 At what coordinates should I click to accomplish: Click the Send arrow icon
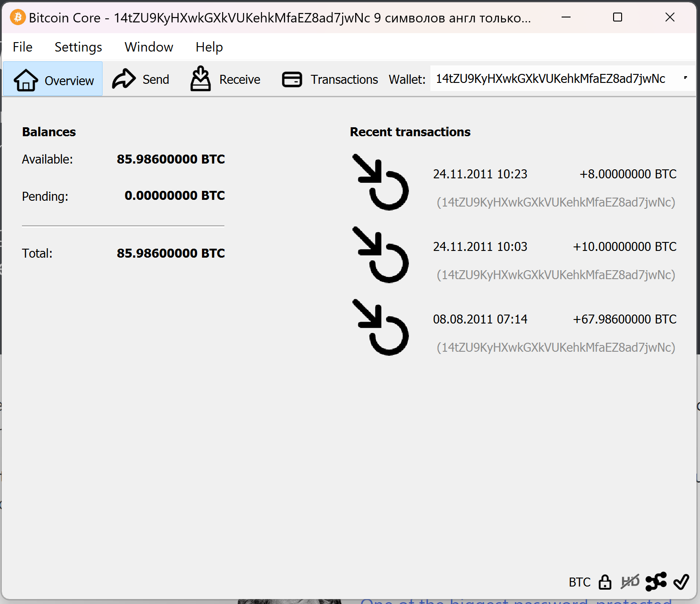pos(124,79)
